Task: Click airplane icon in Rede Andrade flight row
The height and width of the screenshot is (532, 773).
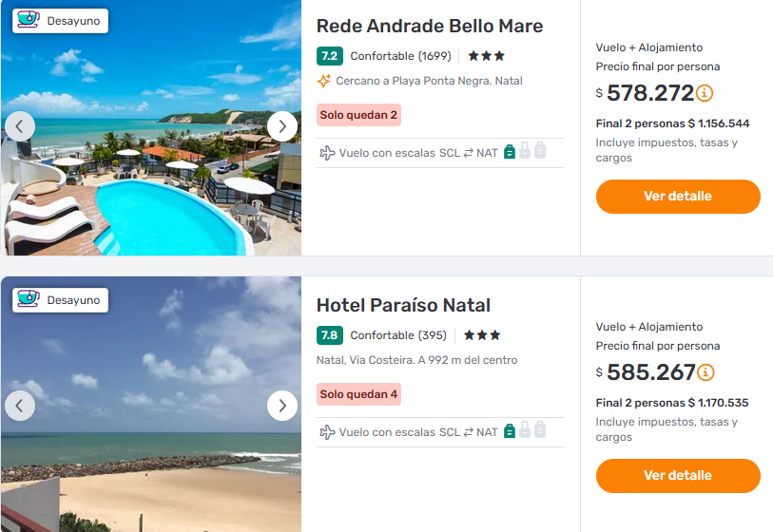Action: (x=327, y=152)
